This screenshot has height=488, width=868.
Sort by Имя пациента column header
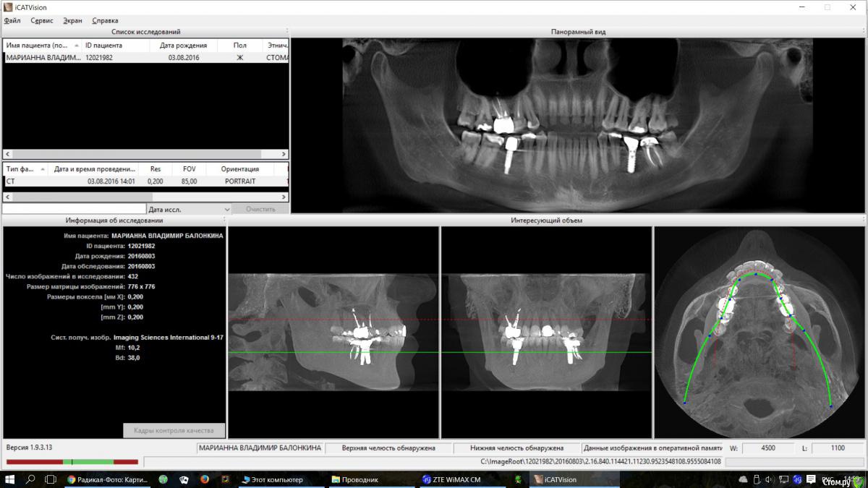(x=41, y=46)
